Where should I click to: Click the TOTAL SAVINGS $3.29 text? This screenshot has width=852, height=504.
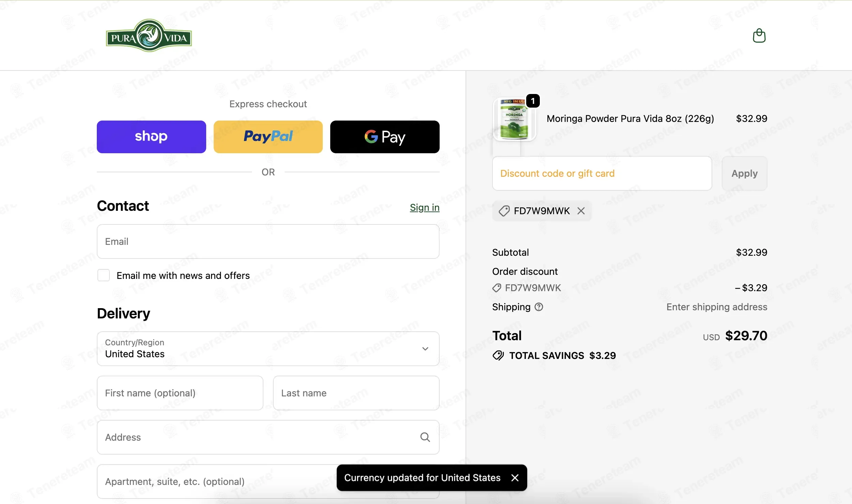563,356
